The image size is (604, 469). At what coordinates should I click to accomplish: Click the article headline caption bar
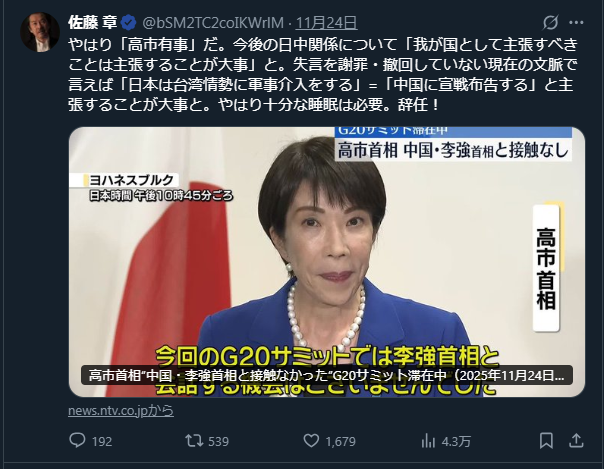click(327, 375)
